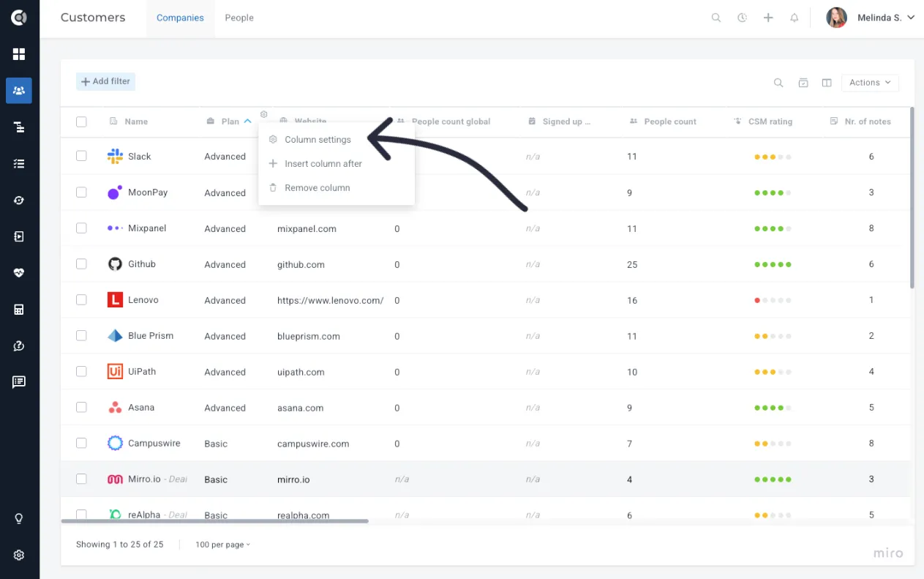
Task: Click the app logo at top left
Action: tap(19, 18)
